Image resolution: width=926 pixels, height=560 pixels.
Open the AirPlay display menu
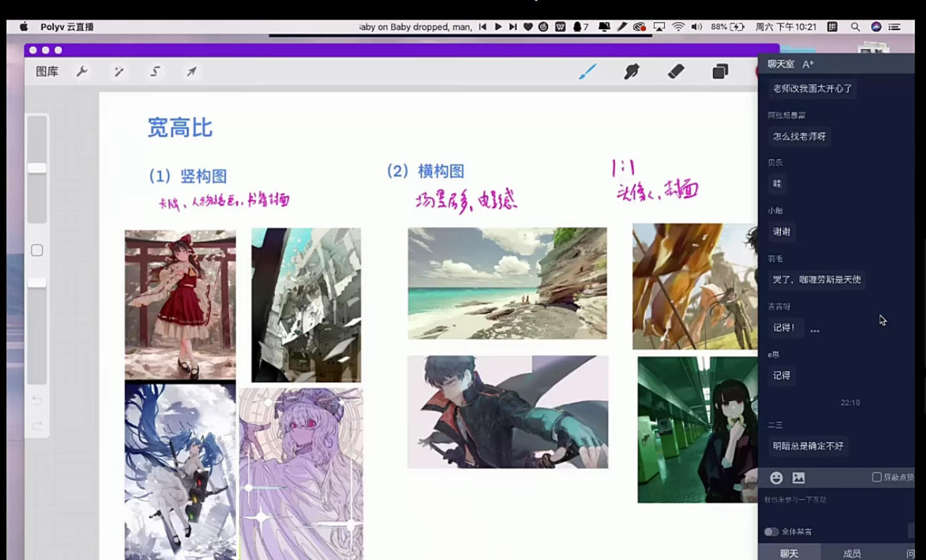point(659,27)
